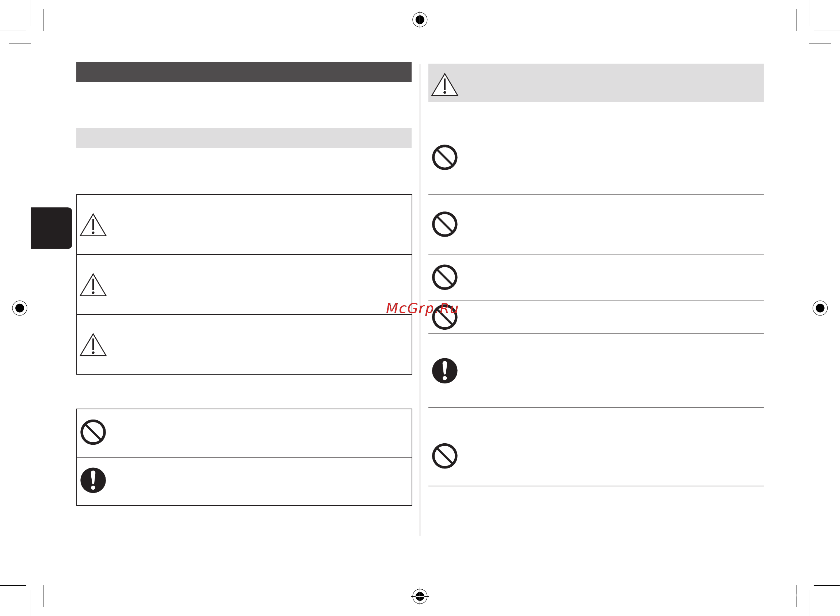Click the registration crosshair mark on the right edge
This screenshot has width=840, height=616.
click(x=820, y=308)
